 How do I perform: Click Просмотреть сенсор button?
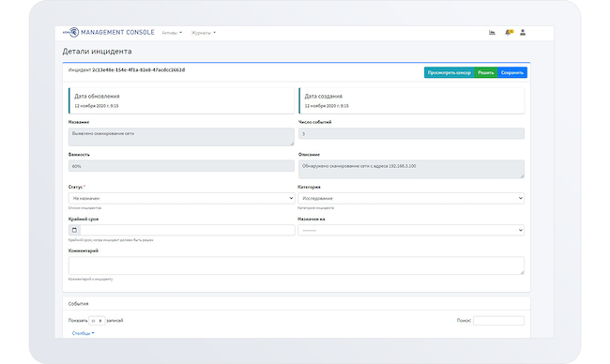point(449,73)
